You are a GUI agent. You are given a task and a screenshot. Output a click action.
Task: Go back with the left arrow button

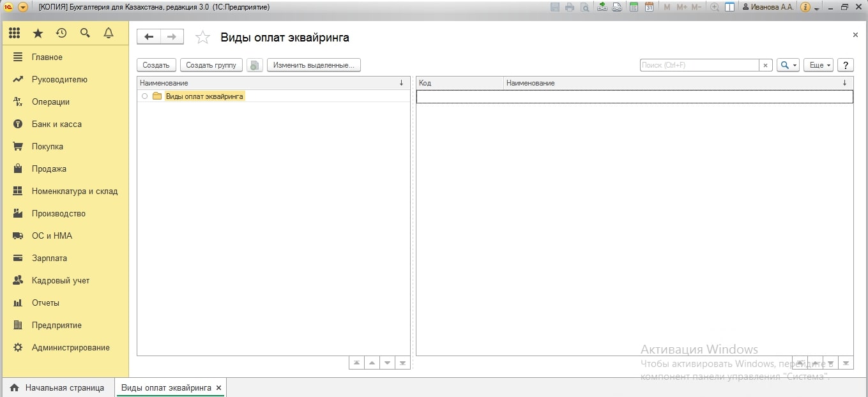(x=149, y=37)
